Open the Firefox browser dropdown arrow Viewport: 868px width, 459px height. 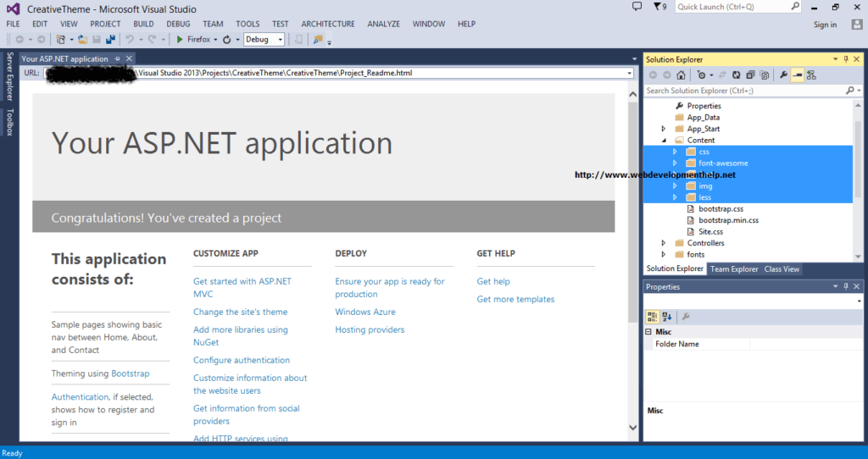[x=216, y=40]
